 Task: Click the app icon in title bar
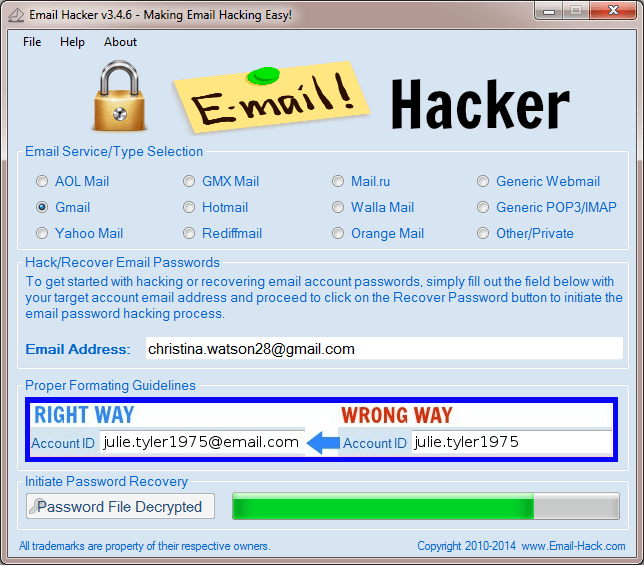(x=16, y=15)
